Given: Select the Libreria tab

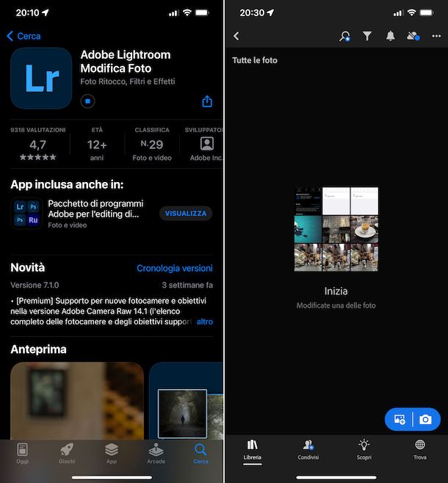Looking at the screenshot, I should (x=253, y=450).
